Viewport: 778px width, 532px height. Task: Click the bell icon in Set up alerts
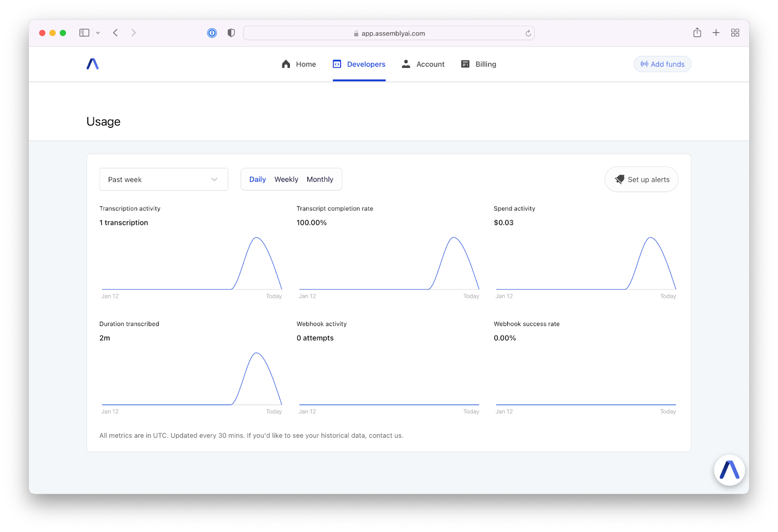[619, 179]
